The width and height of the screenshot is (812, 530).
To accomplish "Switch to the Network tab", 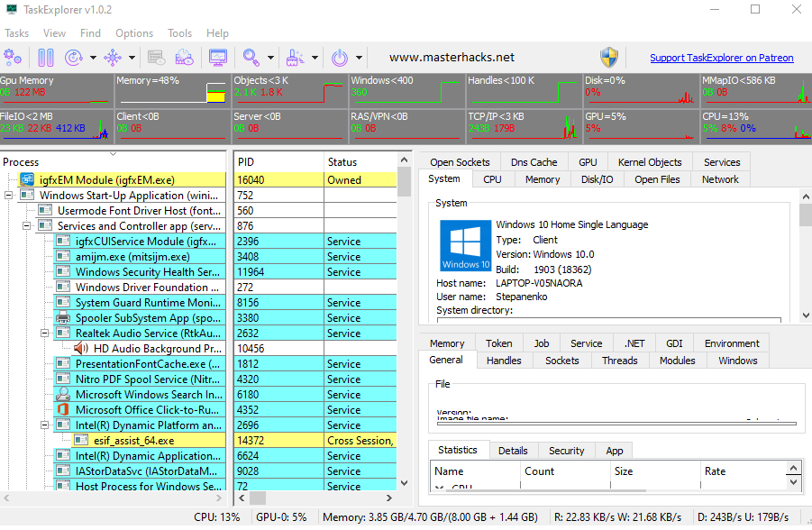I will (720, 179).
